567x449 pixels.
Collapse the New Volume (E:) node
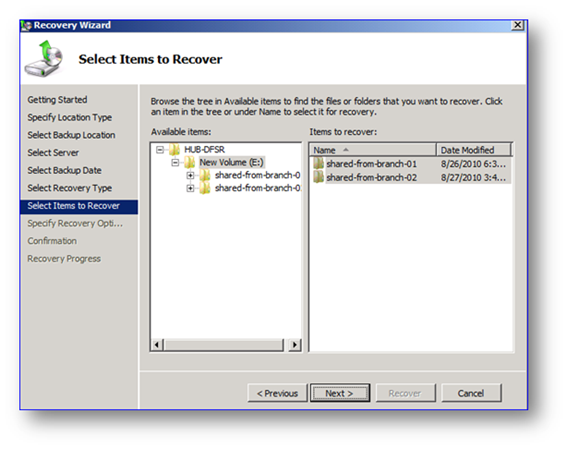tap(175, 162)
